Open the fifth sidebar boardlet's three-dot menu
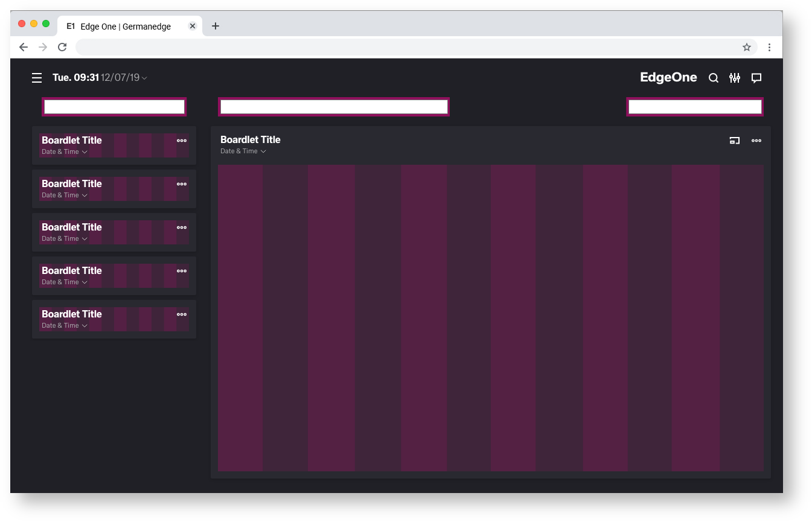This screenshot has width=812, height=522. click(182, 314)
